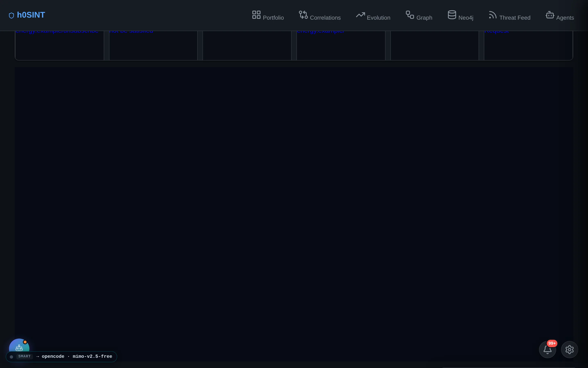
Task: Click the SMART mode badge
Action: point(24,356)
